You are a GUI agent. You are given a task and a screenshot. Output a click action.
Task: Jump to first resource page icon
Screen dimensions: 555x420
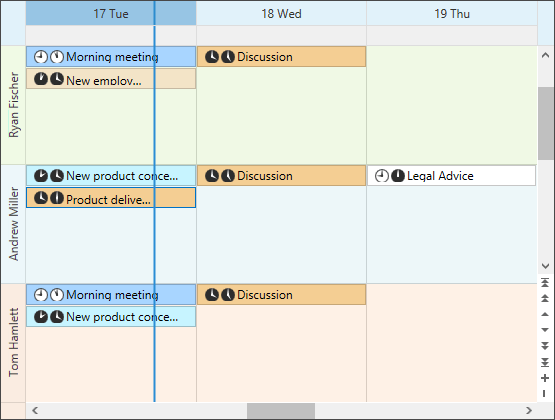(545, 282)
